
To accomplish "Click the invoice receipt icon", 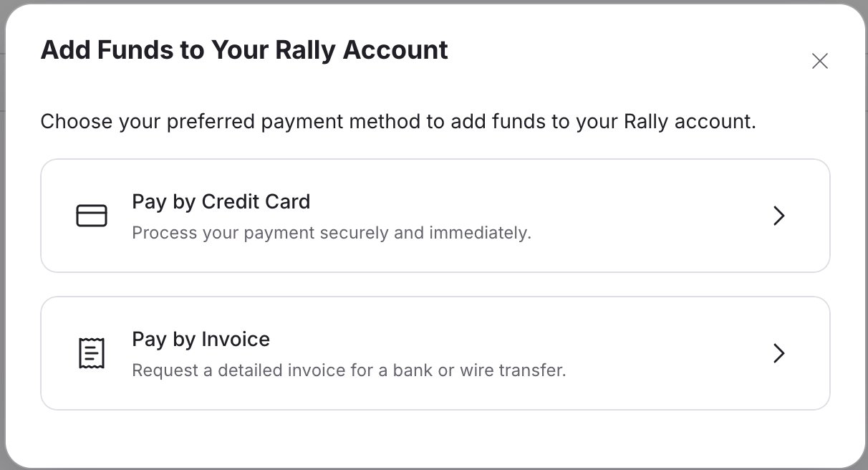I will 92,353.
